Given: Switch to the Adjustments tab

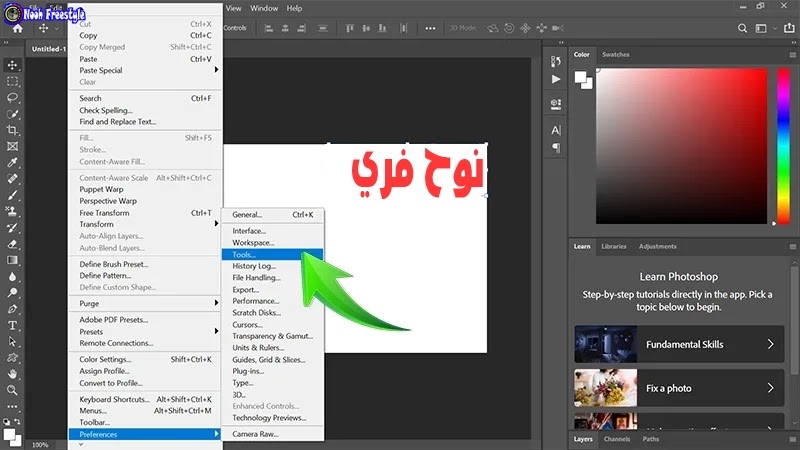Looking at the screenshot, I should click(x=658, y=246).
